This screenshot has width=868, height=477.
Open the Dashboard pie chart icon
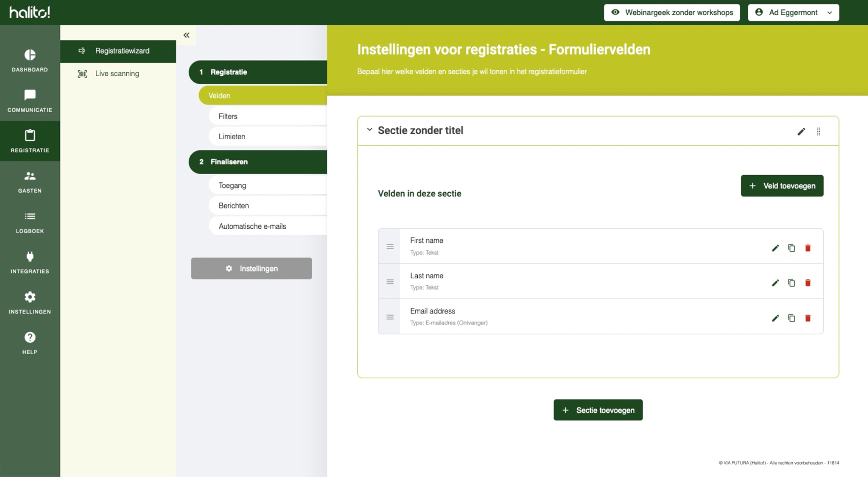[x=30, y=55]
